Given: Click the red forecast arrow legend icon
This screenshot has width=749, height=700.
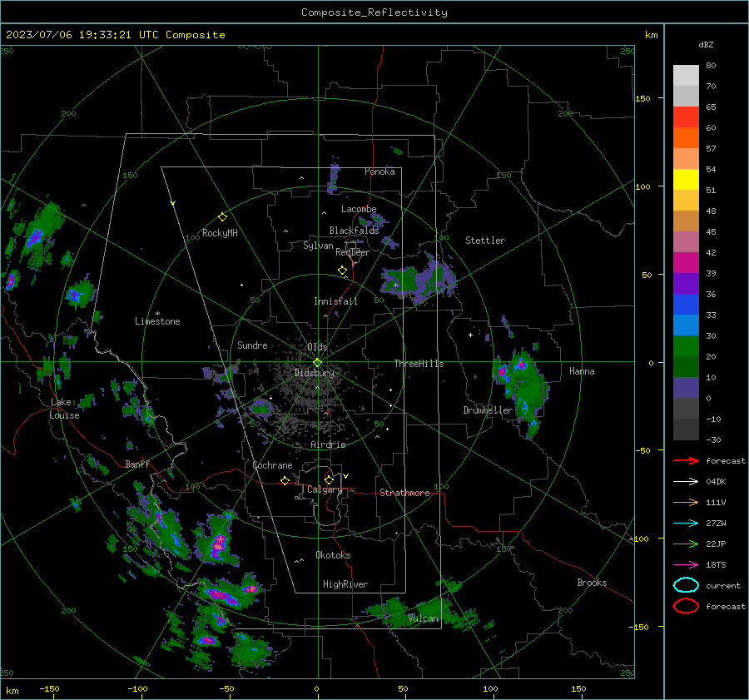Looking at the screenshot, I should coord(686,460).
